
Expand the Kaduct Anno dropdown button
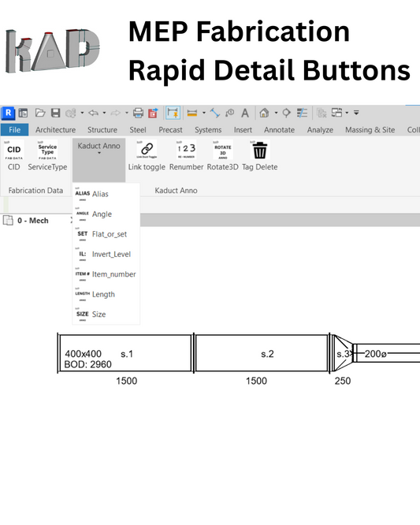98,160
